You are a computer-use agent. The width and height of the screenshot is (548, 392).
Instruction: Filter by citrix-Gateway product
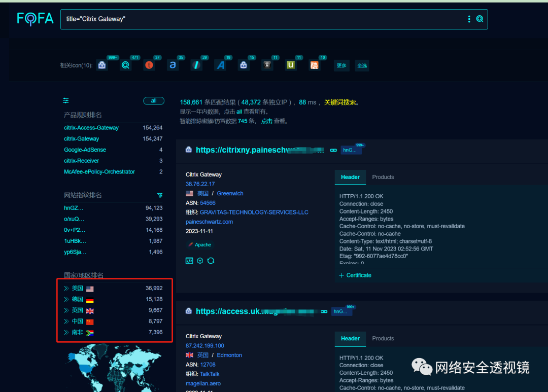[x=81, y=139]
